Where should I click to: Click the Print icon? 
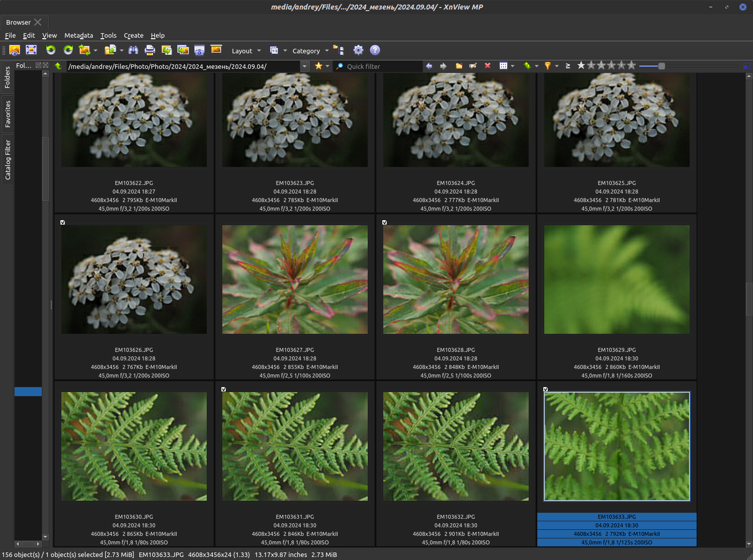(150, 50)
